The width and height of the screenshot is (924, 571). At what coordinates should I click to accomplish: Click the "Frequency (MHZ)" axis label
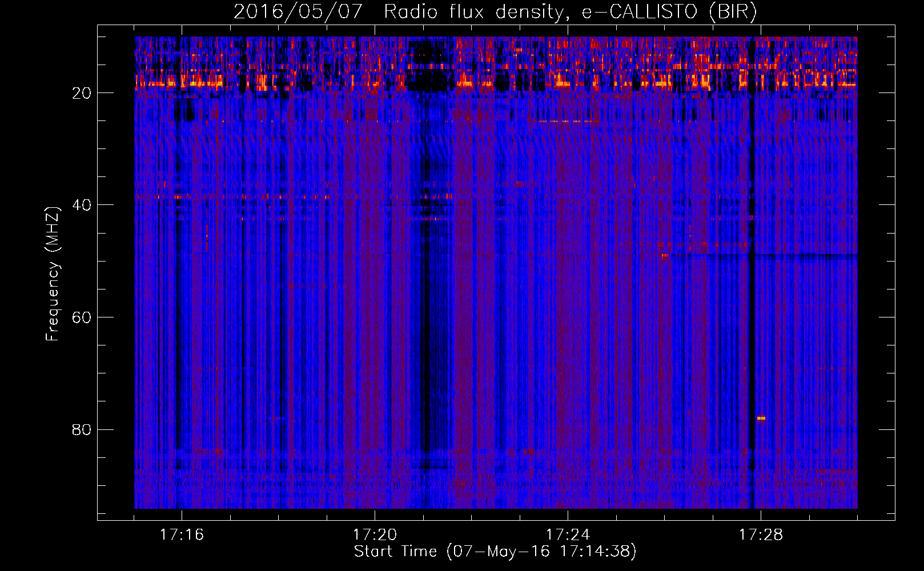(x=53, y=274)
